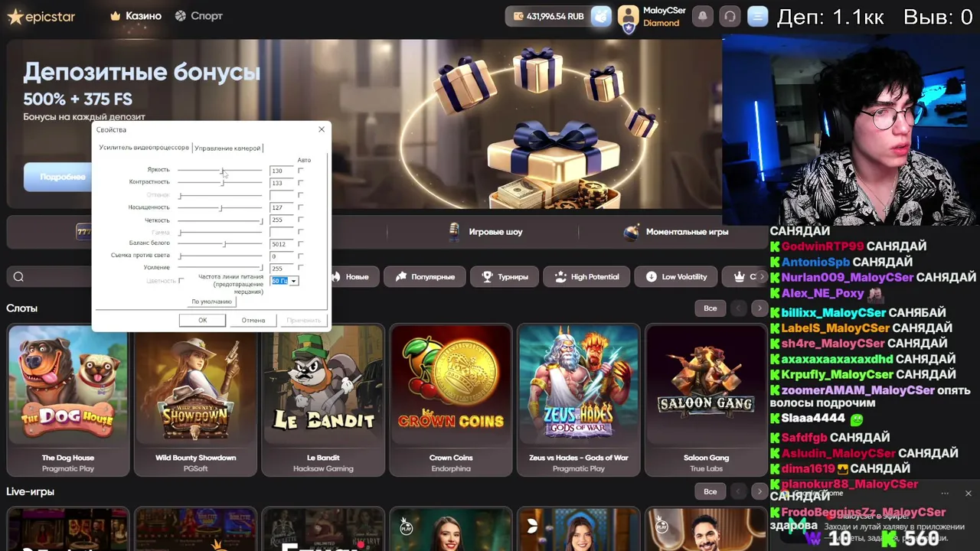Open Моментальные игры category

[676, 232]
